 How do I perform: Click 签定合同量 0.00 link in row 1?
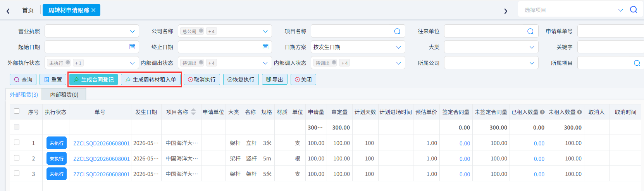coord(465,143)
